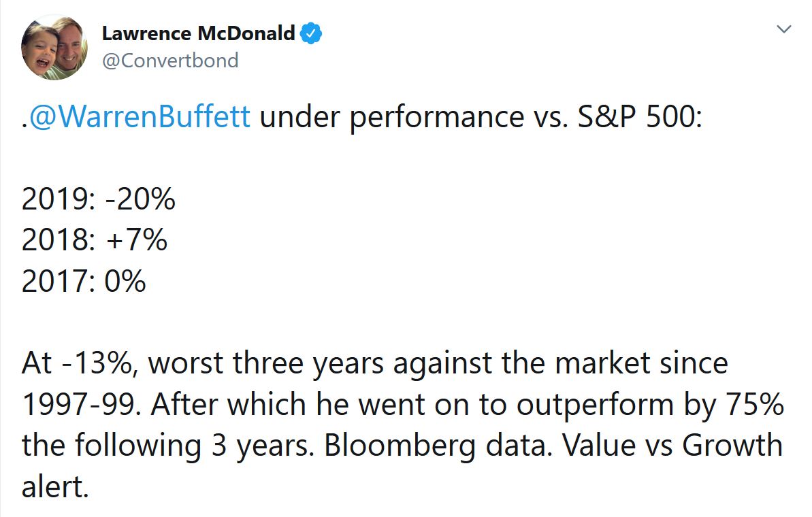The height and width of the screenshot is (517, 812).
Task: Click the 'S&P 500:' text
Action: (x=640, y=116)
